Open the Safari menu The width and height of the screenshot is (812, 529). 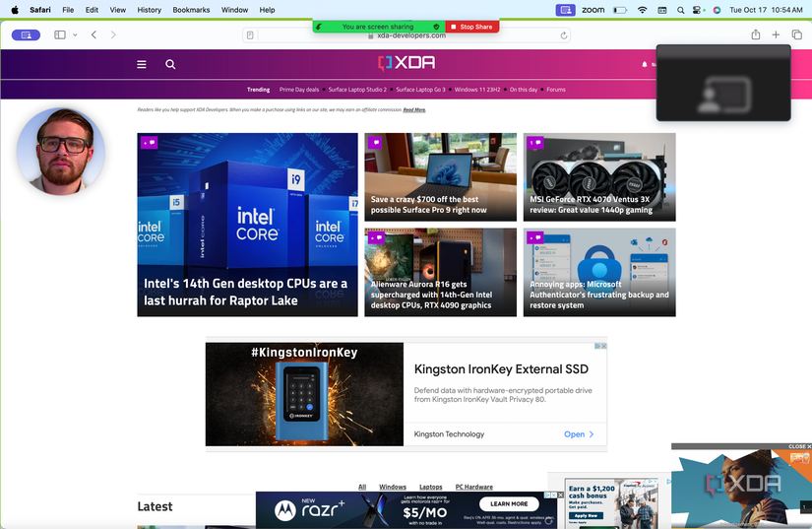40,10
